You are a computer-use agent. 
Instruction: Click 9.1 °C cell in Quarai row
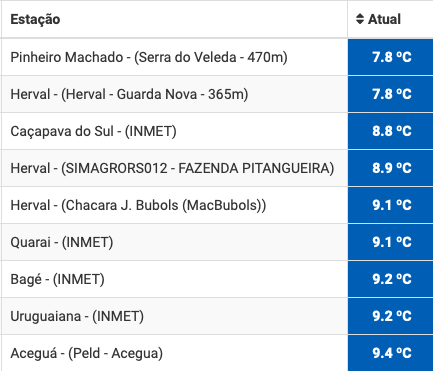tap(390, 242)
